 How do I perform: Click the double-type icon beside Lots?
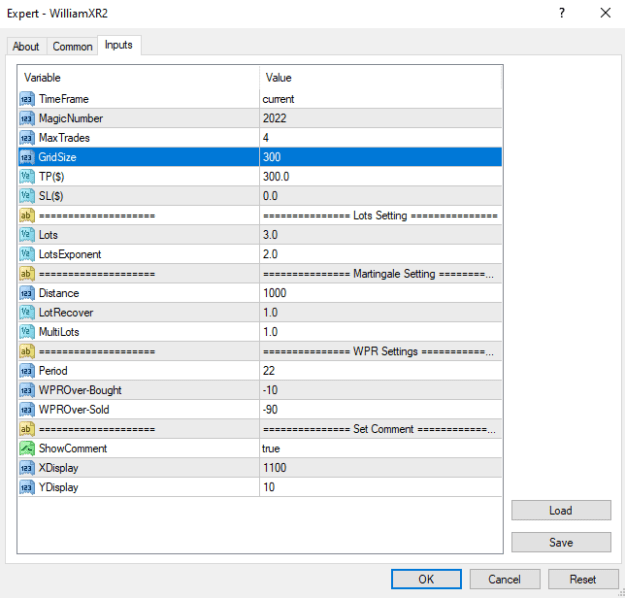pos(27,235)
